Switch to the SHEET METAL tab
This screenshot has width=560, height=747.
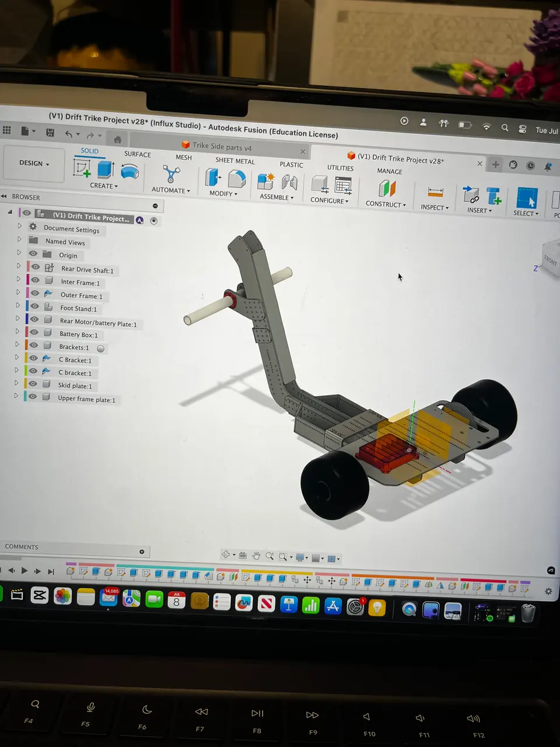(235, 161)
